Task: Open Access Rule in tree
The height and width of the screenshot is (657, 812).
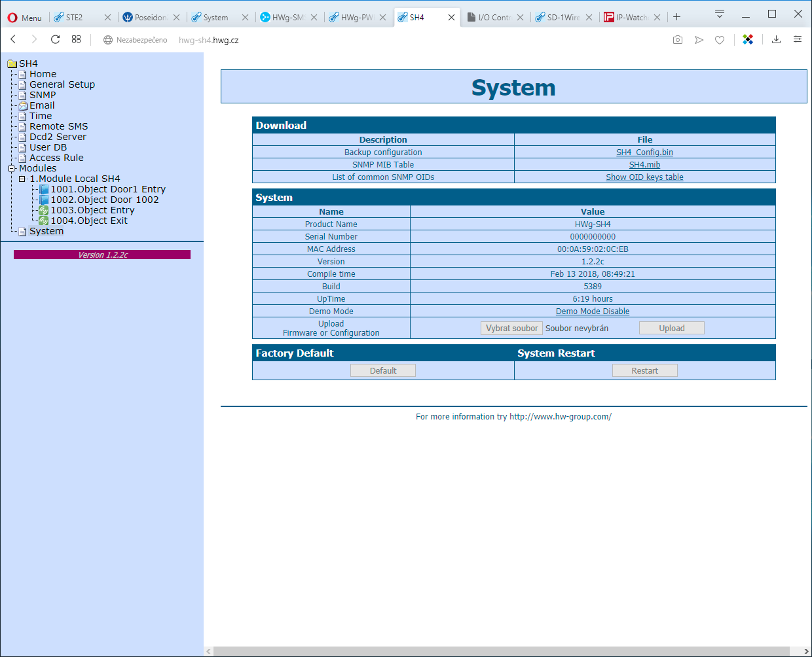Action: click(x=56, y=158)
